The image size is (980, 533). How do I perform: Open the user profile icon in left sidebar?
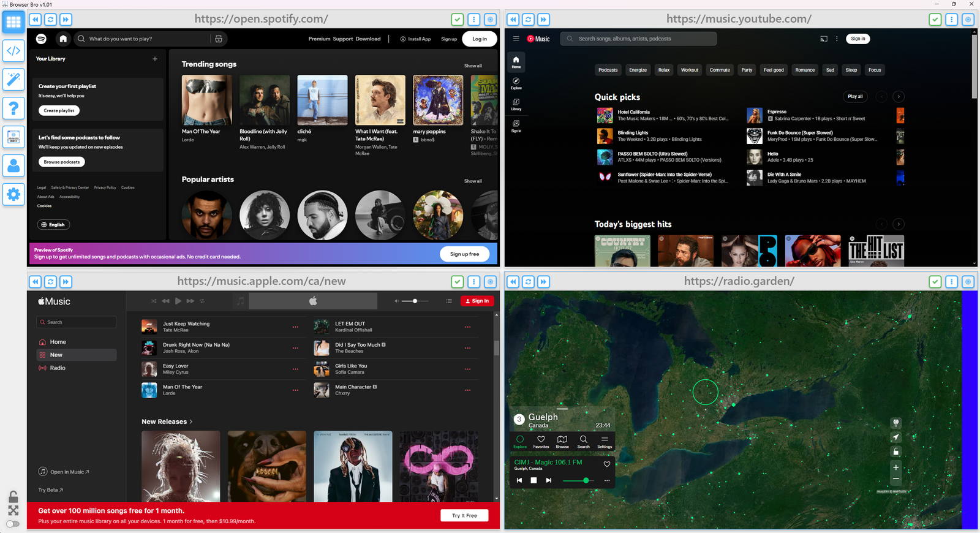pos(13,166)
